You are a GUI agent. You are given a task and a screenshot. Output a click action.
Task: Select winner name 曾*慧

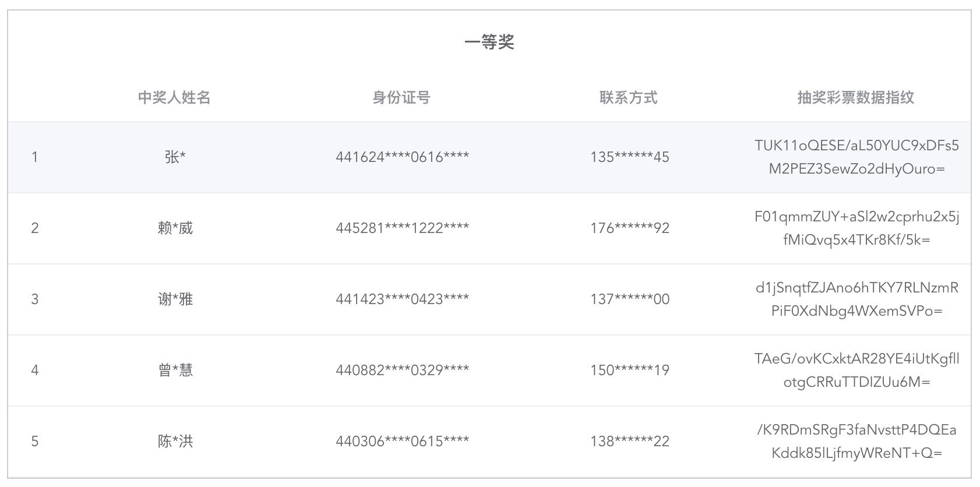tap(175, 370)
